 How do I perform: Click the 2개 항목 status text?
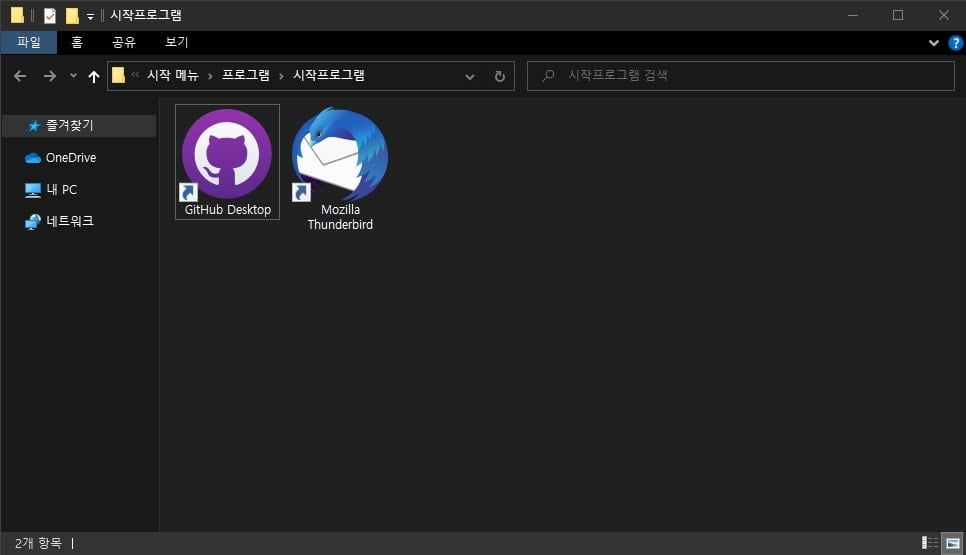click(38, 543)
